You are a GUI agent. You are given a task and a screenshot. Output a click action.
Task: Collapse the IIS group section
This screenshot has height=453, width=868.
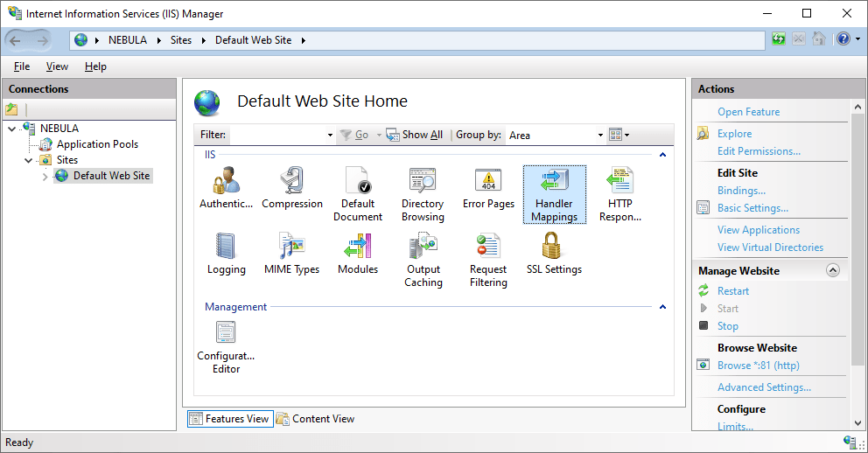(662, 155)
